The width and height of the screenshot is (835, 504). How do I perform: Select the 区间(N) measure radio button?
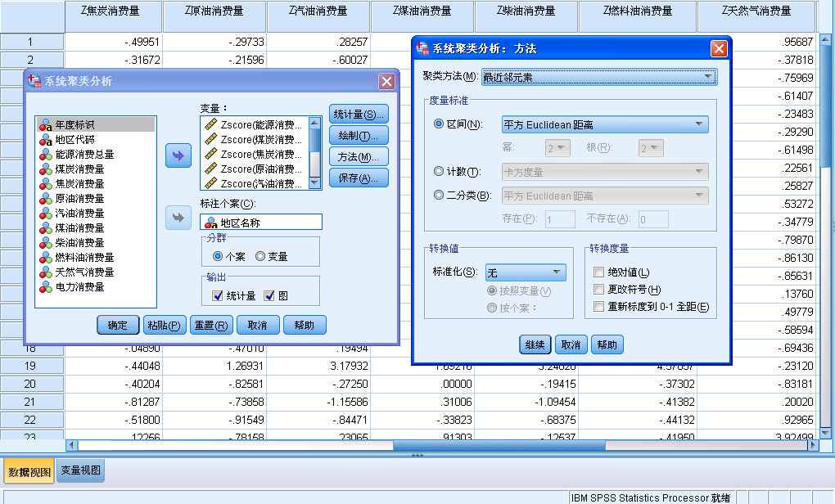[x=439, y=124]
